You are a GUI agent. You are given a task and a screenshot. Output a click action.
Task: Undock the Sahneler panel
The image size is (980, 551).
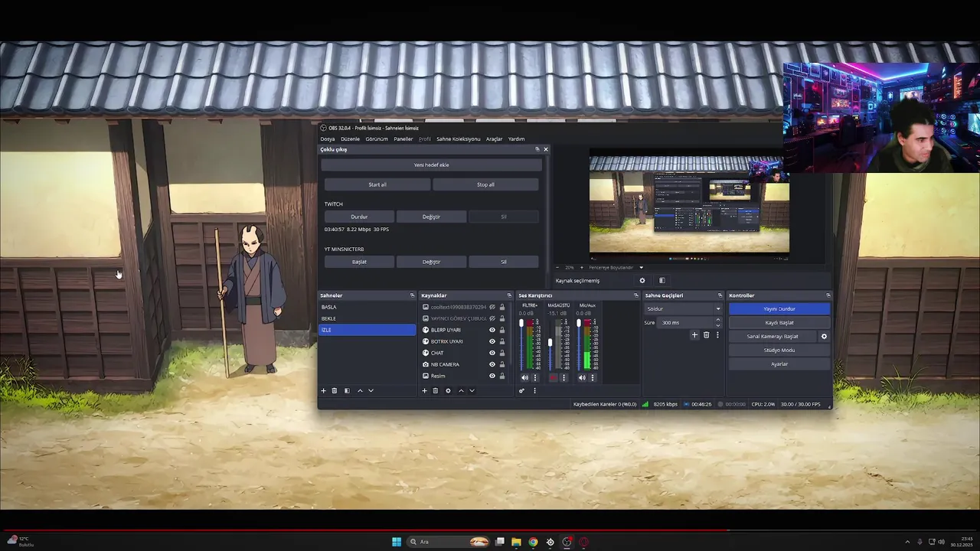pyautogui.click(x=412, y=295)
